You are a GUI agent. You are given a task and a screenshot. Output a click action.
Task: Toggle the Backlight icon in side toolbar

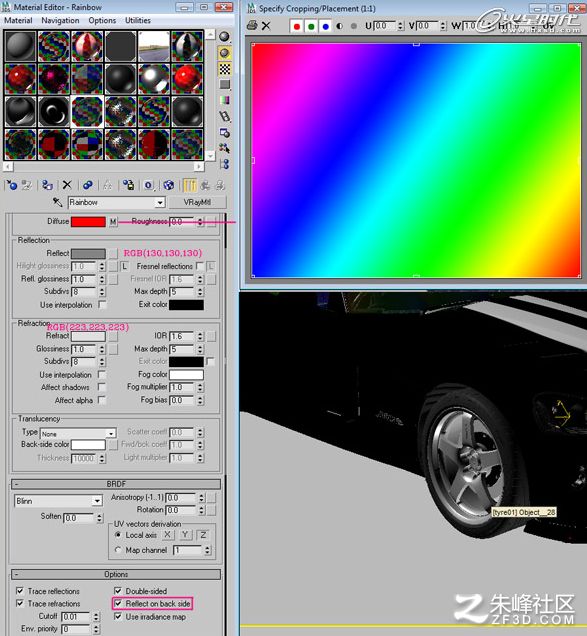[224, 53]
